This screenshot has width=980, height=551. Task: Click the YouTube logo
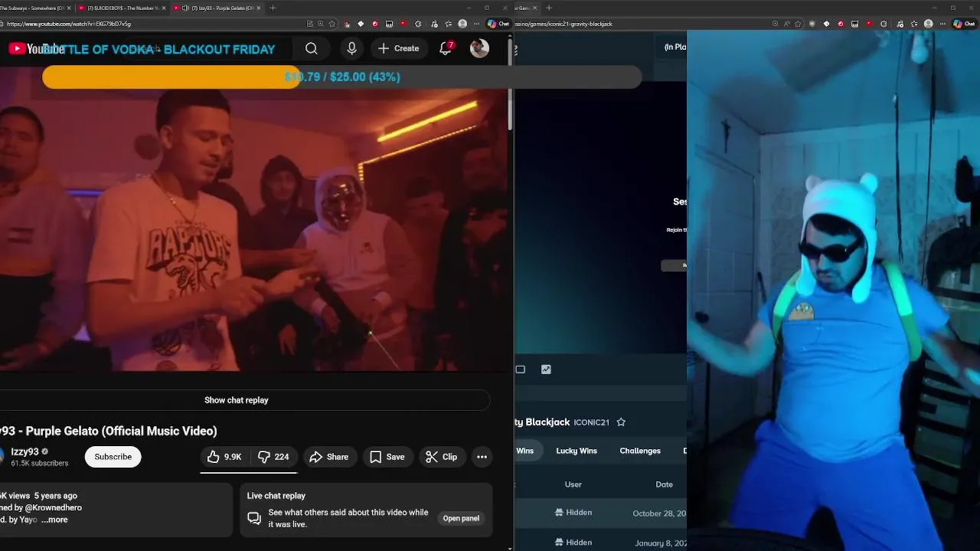[x=36, y=49]
